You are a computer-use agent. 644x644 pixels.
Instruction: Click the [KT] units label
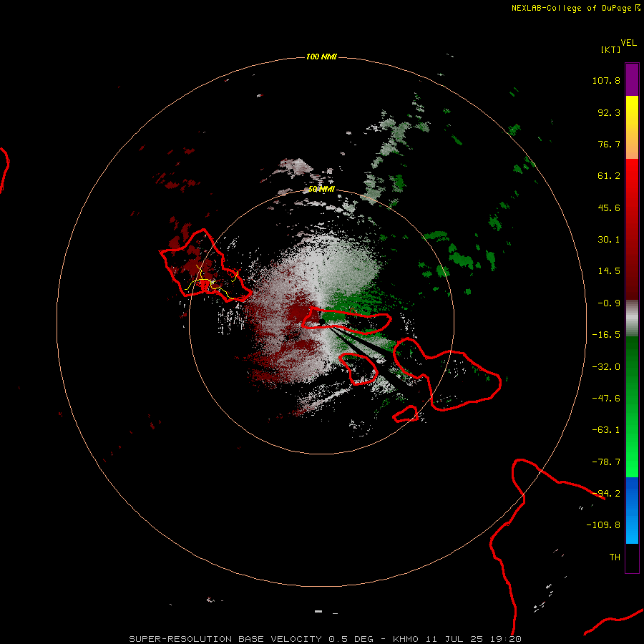pyautogui.click(x=610, y=49)
